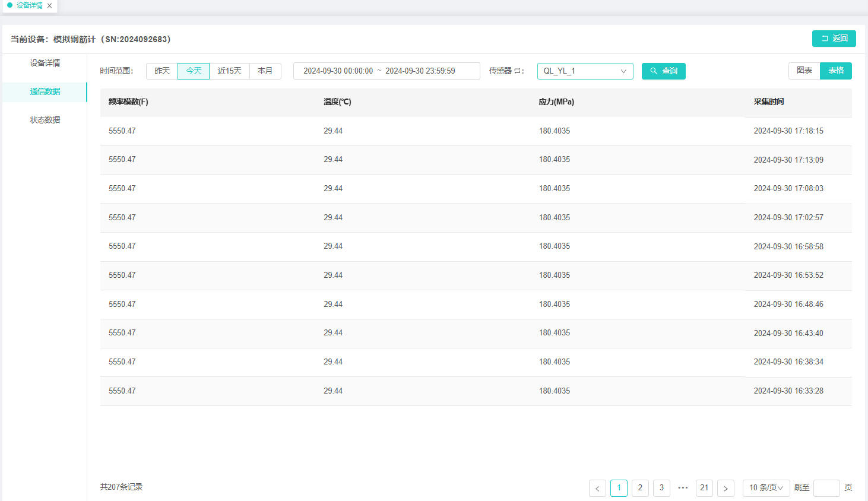Click the 返回 back button

(x=834, y=39)
